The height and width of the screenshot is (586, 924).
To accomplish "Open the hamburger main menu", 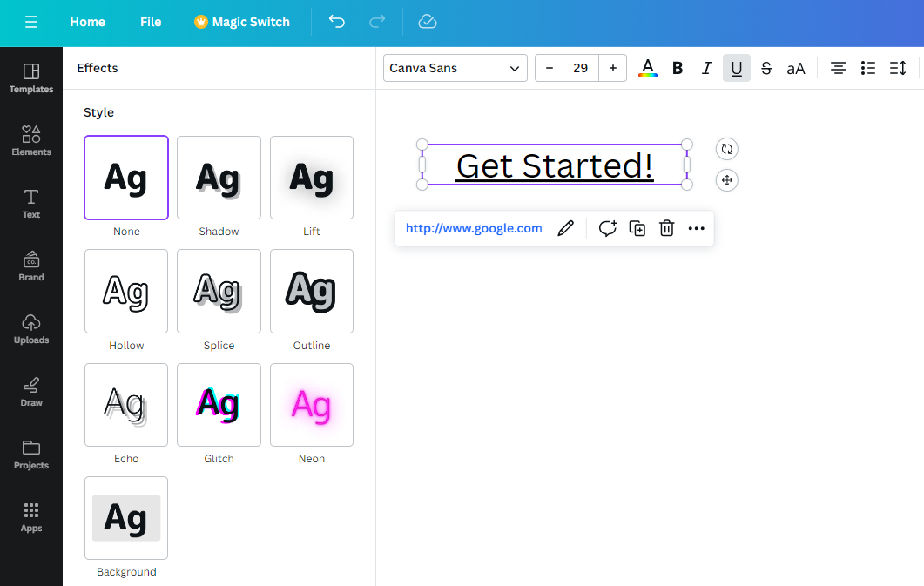I will point(31,22).
